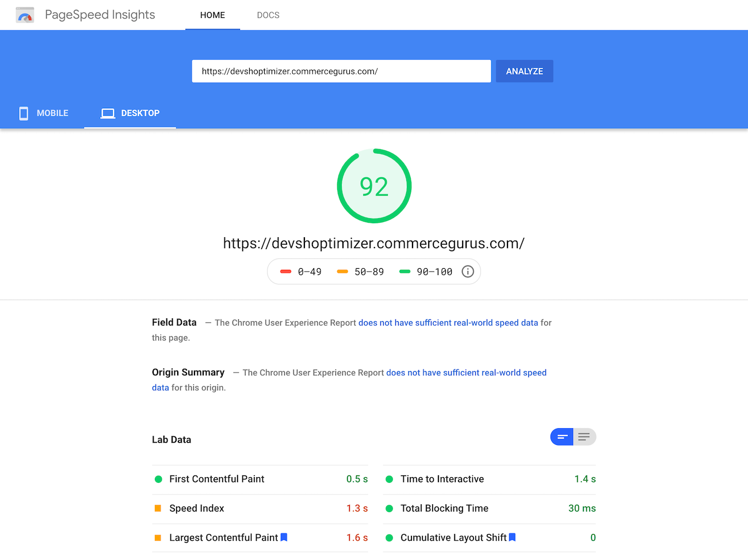Click the 30 ms value
This screenshot has width=748, height=560.
tap(582, 508)
